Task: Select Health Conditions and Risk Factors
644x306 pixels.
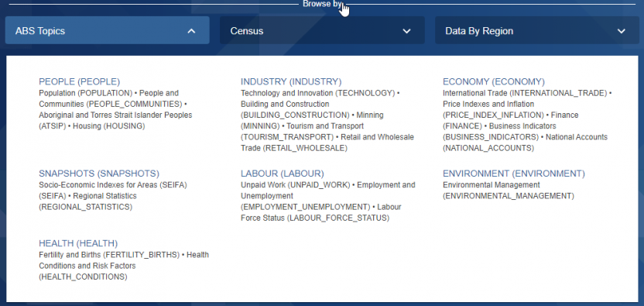Action: coord(124,266)
